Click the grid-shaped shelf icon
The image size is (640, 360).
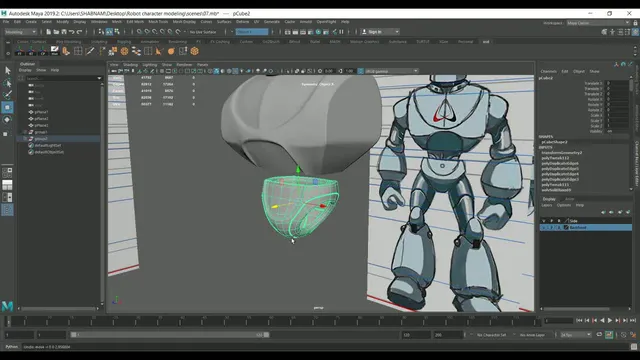(78, 51)
